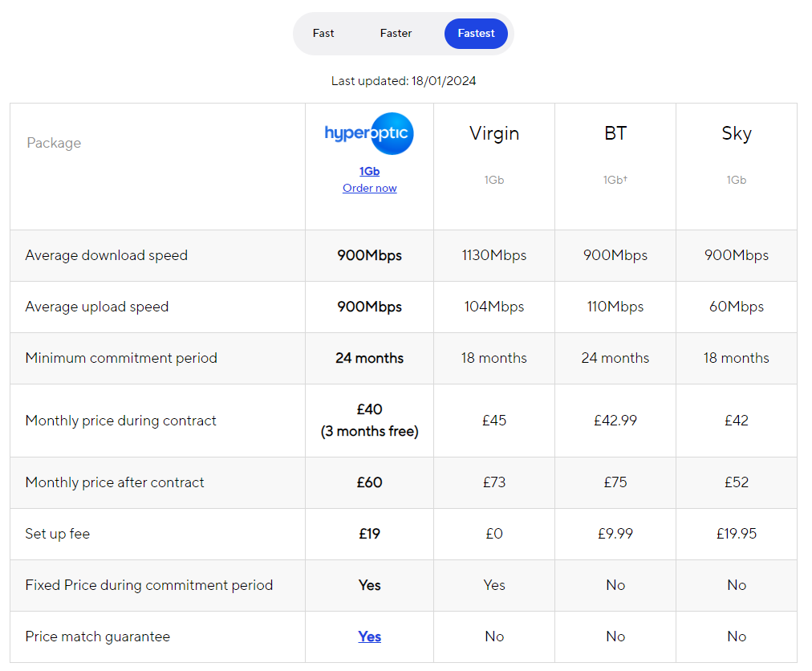812x671 pixels.
Task: Click the Minimum commitment period row label
Action: click(121, 357)
